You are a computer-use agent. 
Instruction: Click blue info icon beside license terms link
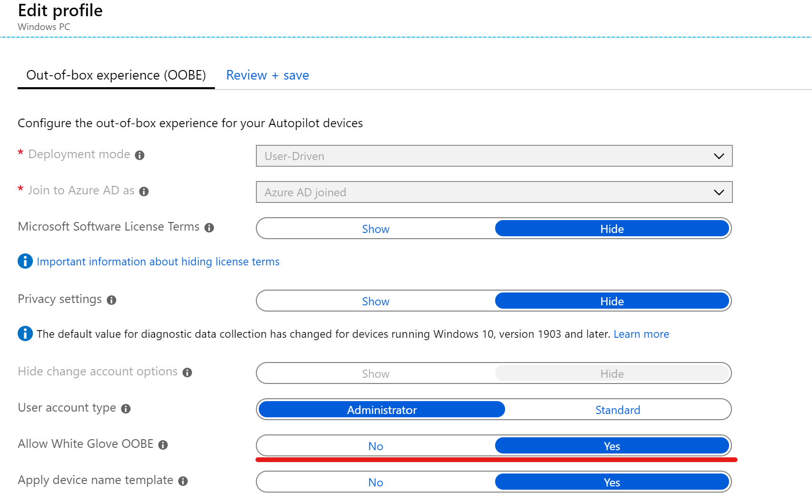pyautogui.click(x=25, y=261)
